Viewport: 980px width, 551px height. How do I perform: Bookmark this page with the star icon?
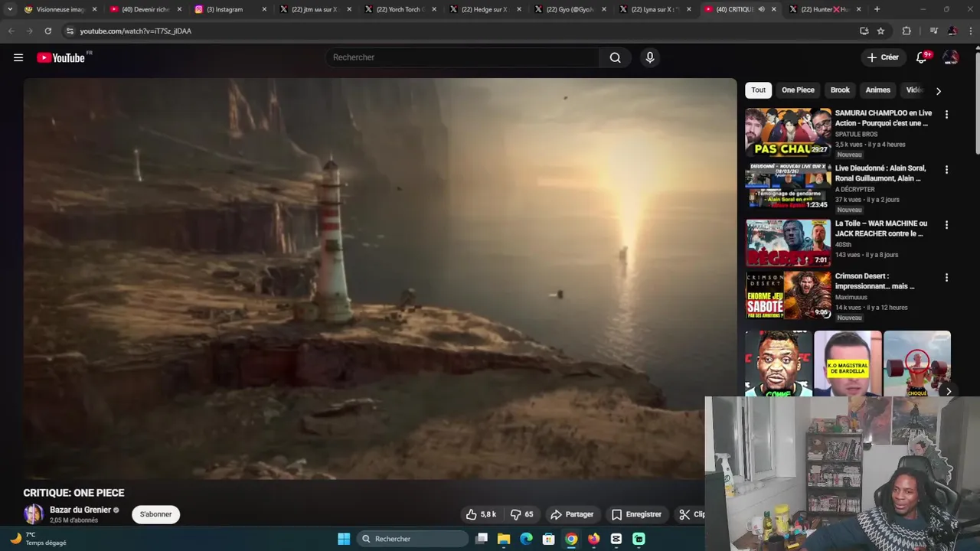[880, 31]
